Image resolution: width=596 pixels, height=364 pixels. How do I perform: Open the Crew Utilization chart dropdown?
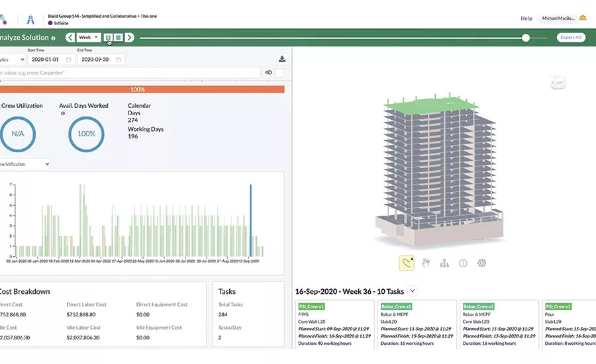[x=25, y=164]
